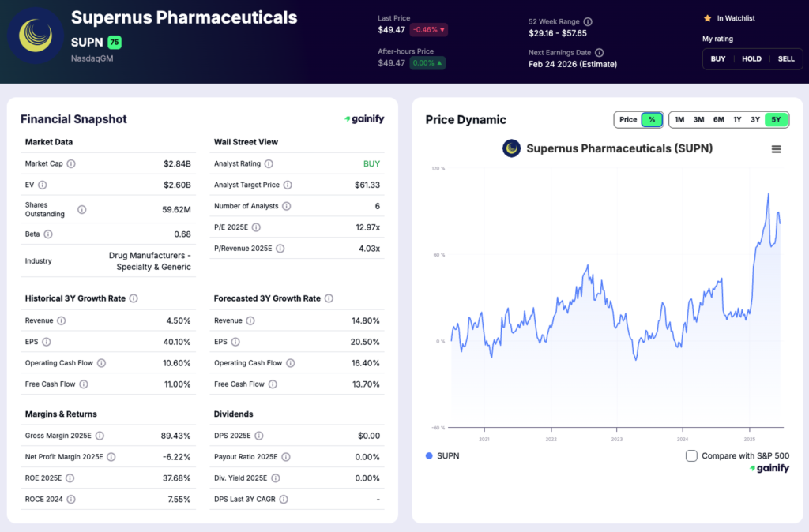Open the Market Cap info tooltip icon
This screenshot has width=809, height=532.
tap(70, 163)
